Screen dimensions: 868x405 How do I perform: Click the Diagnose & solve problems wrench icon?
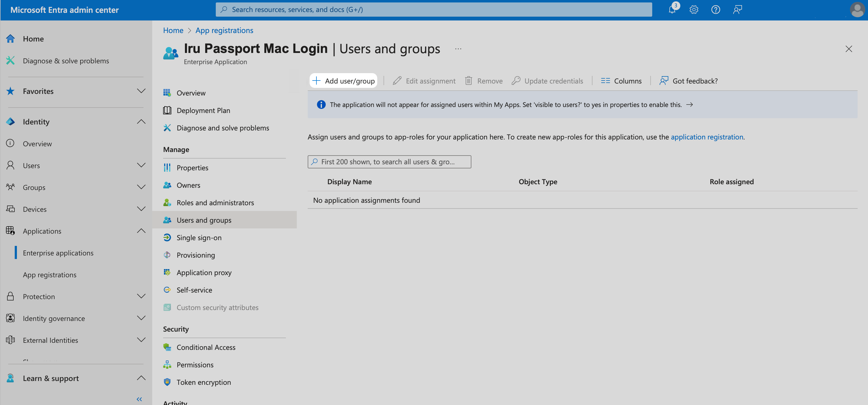pos(10,61)
